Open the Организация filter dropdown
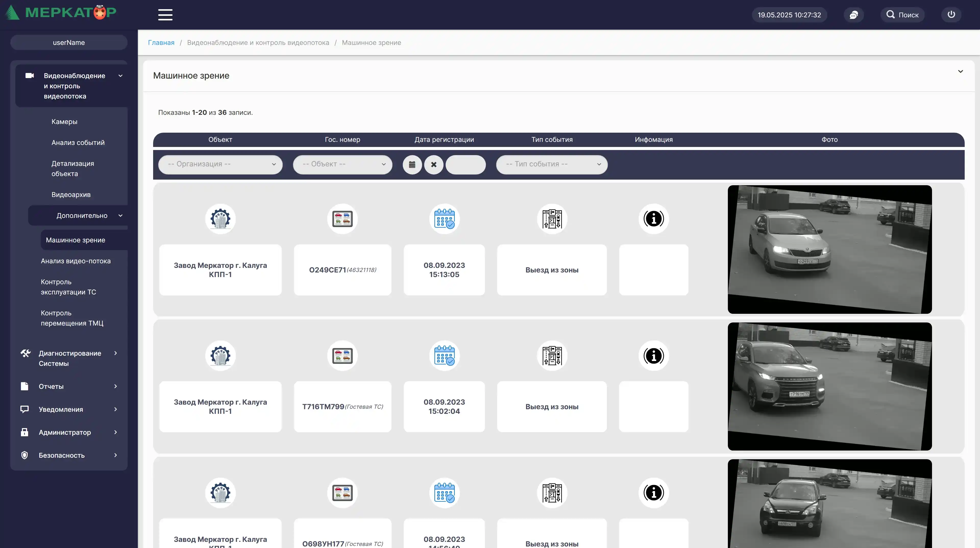Viewport: 980px width, 548px height. pyautogui.click(x=220, y=165)
